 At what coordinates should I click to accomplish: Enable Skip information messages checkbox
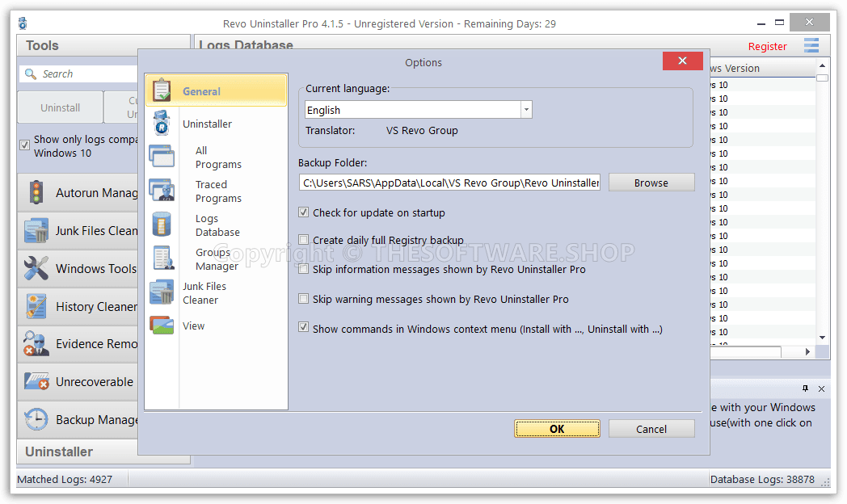click(x=304, y=269)
